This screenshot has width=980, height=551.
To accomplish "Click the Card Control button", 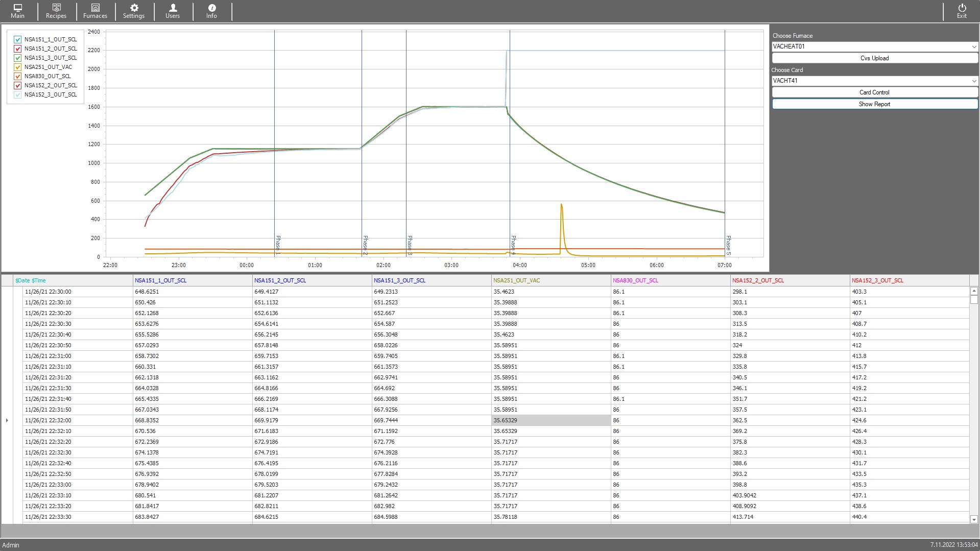I will (875, 92).
